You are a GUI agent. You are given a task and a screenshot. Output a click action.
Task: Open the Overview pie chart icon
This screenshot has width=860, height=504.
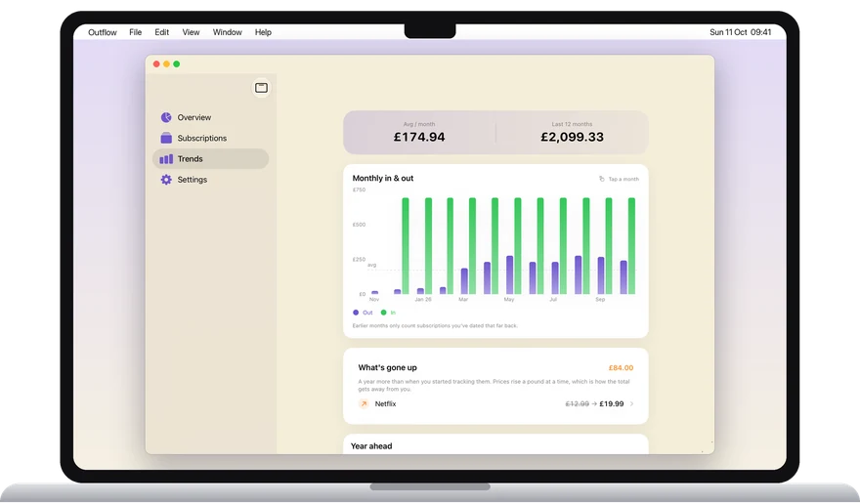click(x=166, y=117)
